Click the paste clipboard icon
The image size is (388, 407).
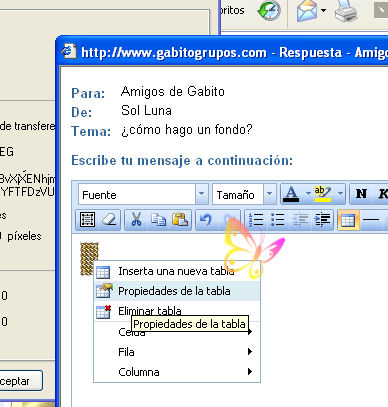pyautogui.click(x=180, y=220)
